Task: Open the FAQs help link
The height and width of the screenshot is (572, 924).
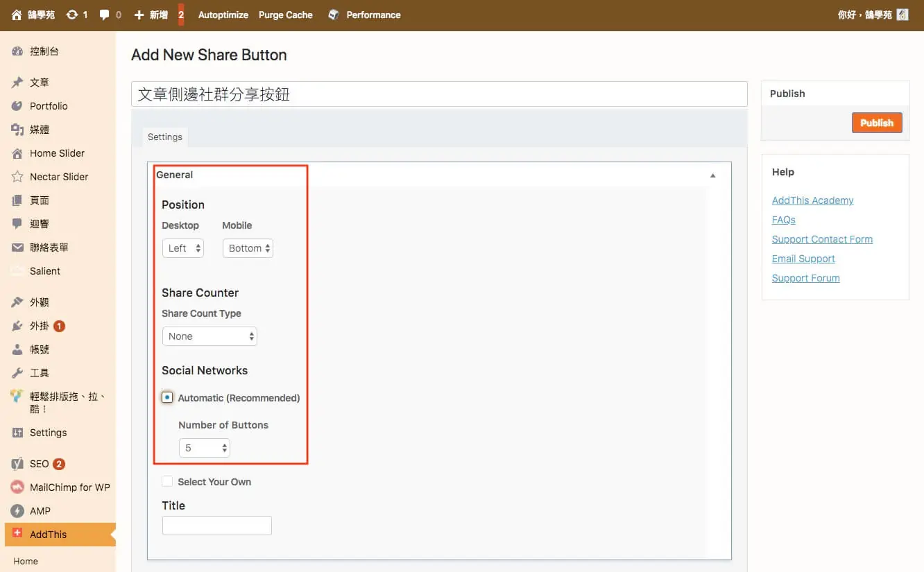Action: (x=784, y=220)
